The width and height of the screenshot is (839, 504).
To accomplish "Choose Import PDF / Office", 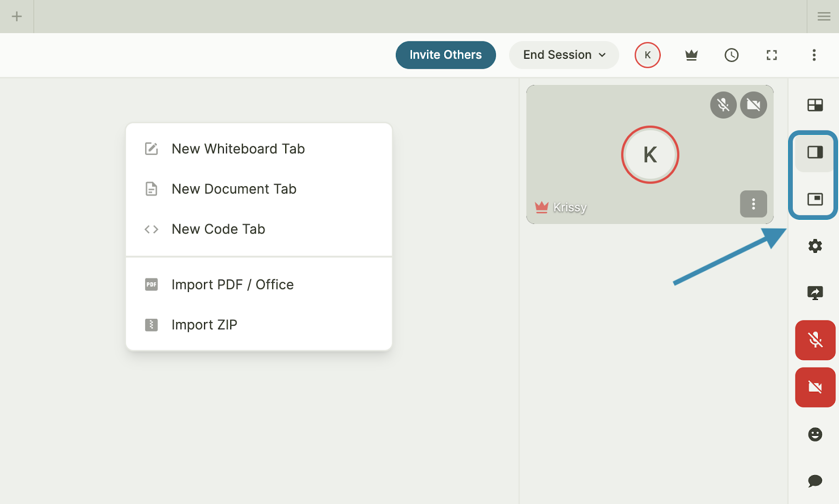I will (x=232, y=285).
